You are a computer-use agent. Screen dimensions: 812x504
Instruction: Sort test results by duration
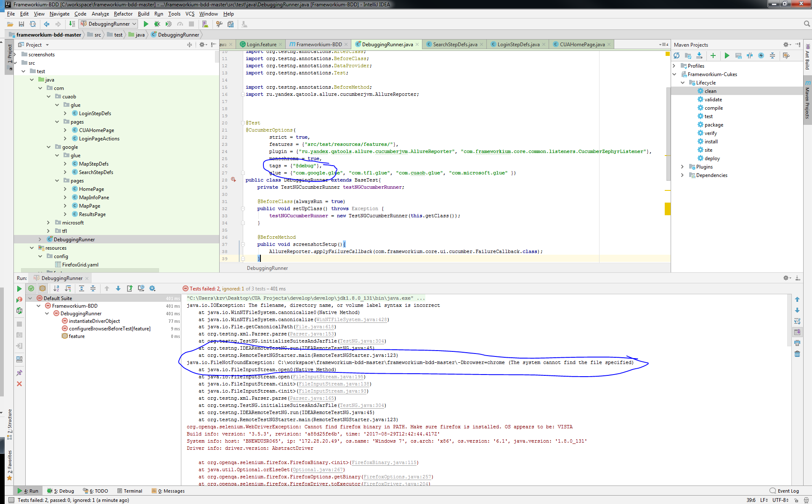coord(68,288)
